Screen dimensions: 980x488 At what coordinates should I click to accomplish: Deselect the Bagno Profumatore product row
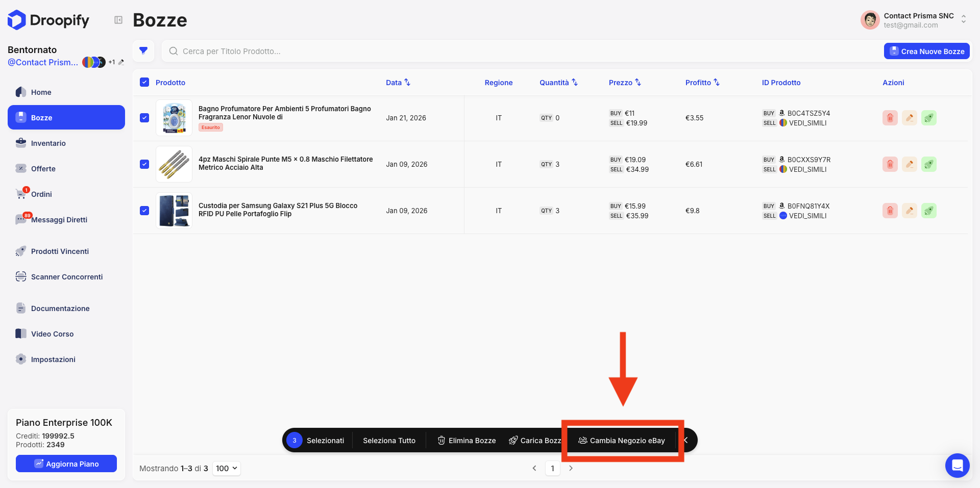click(x=144, y=118)
